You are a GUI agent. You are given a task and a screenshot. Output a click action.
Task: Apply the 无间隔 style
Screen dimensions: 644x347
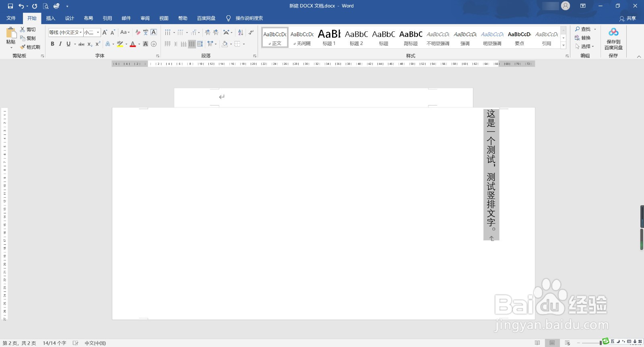[302, 37]
